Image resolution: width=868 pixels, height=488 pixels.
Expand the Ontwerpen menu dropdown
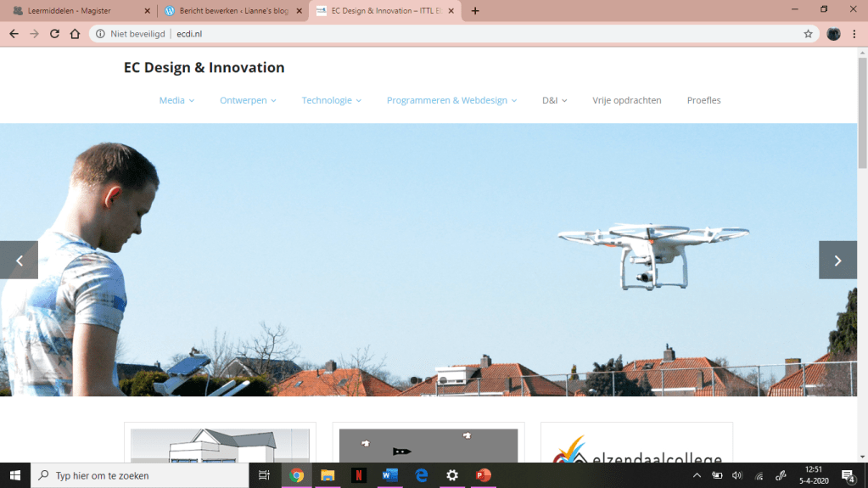(248, 100)
